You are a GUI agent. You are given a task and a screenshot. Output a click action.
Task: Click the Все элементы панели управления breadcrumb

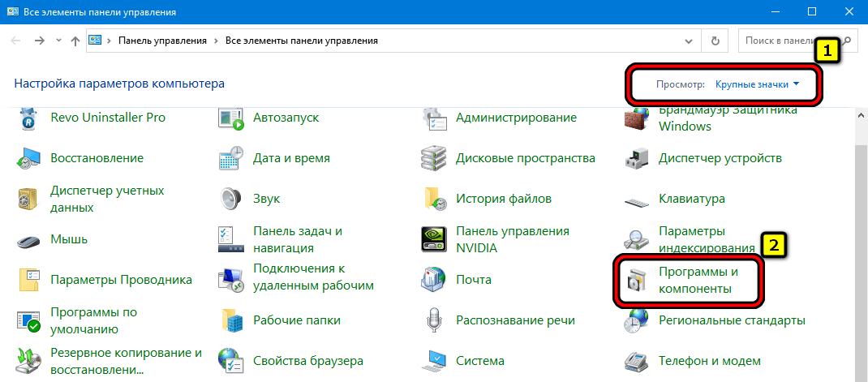coord(302,41)
